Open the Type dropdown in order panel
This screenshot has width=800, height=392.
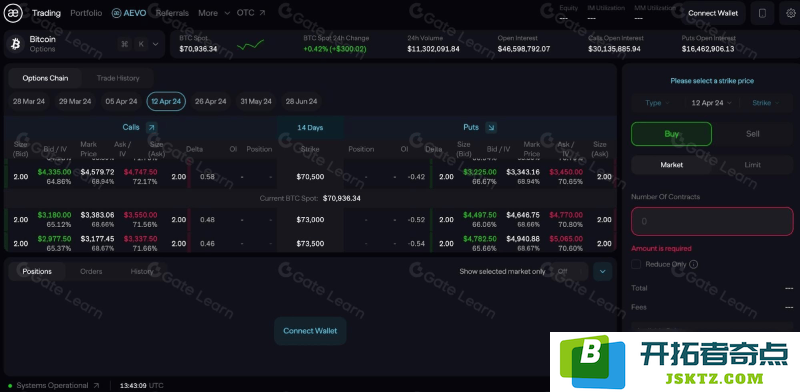[657, 103]
